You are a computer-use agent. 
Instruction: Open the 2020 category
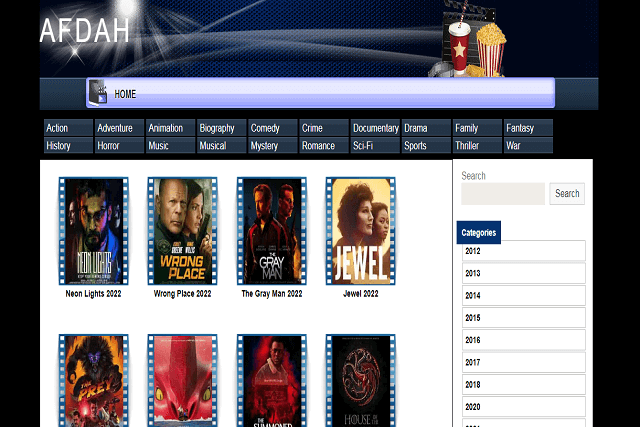click(x=524, y=407)
